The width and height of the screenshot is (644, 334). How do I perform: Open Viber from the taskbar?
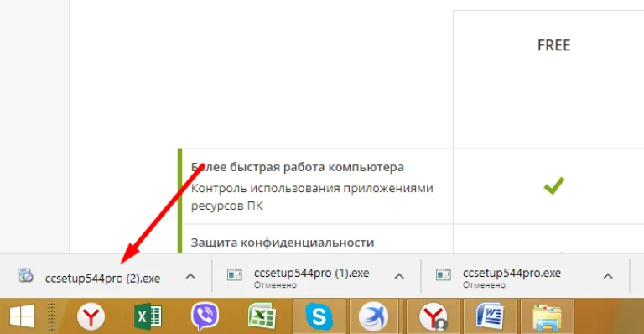click(205, 316)
